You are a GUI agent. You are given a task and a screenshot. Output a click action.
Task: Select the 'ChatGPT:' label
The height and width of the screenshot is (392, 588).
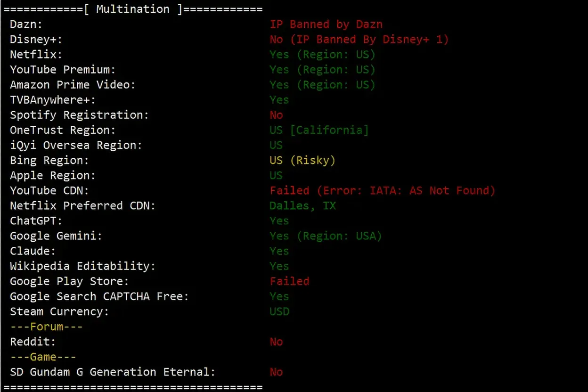pyautogui.click(x=36, y=220)
